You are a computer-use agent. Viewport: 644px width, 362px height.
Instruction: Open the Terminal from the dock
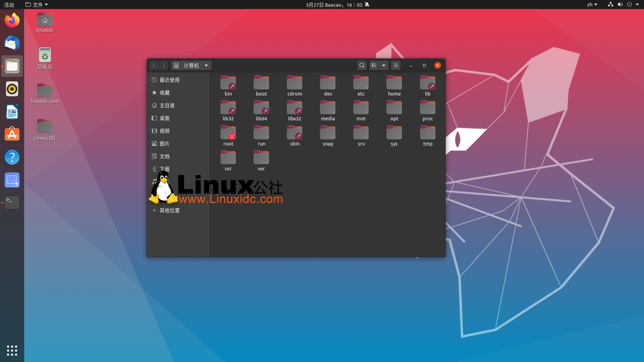[12, 203]
